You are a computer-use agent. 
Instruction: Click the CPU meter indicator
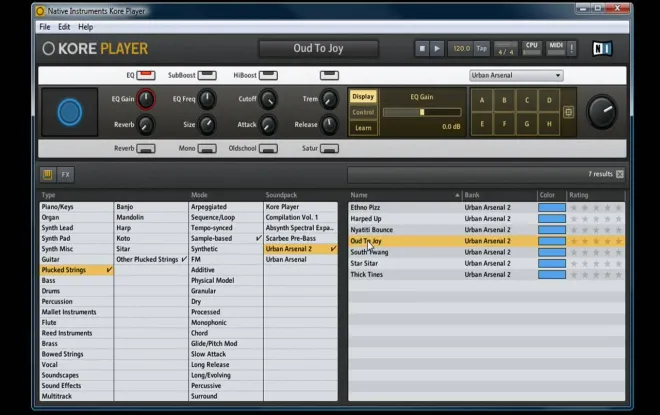[x=532, y=48]
